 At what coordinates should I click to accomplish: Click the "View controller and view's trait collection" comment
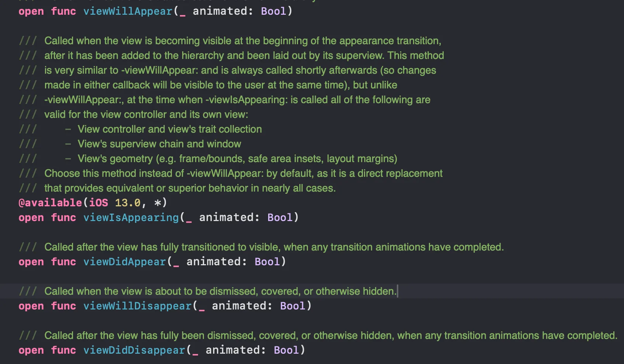[x=169, y=129]
